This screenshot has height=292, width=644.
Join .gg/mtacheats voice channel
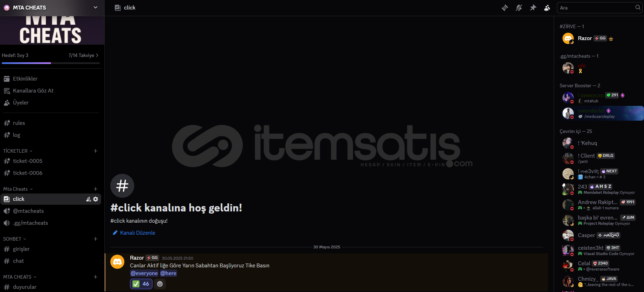coord(51,223)
